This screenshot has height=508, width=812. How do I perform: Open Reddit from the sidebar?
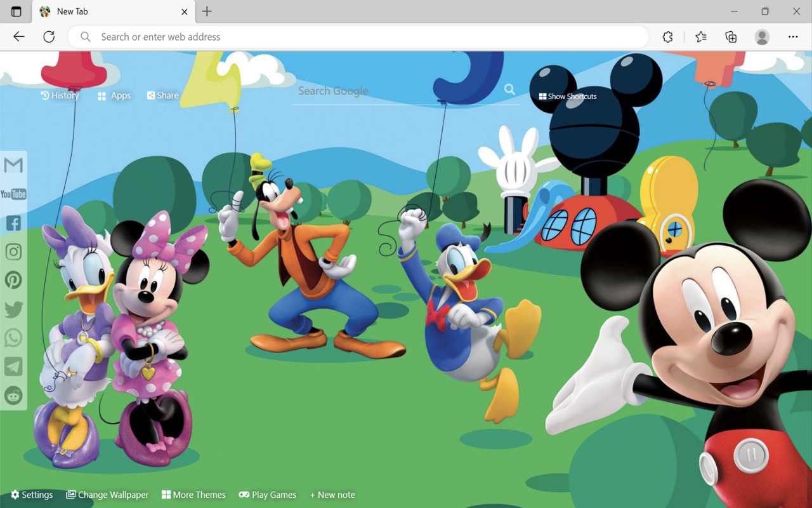coord(13,395)
